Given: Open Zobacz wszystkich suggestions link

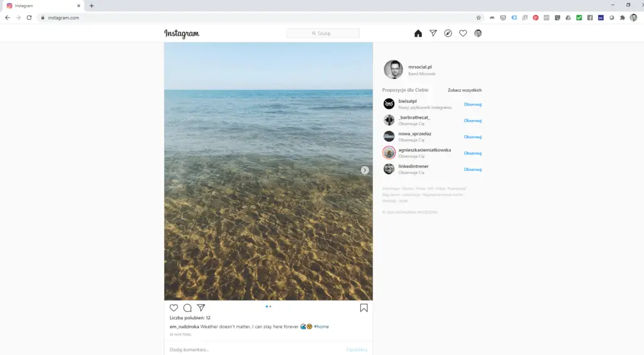Looking at the screenshot, I should pyautogui.click(x=464, y=90).
